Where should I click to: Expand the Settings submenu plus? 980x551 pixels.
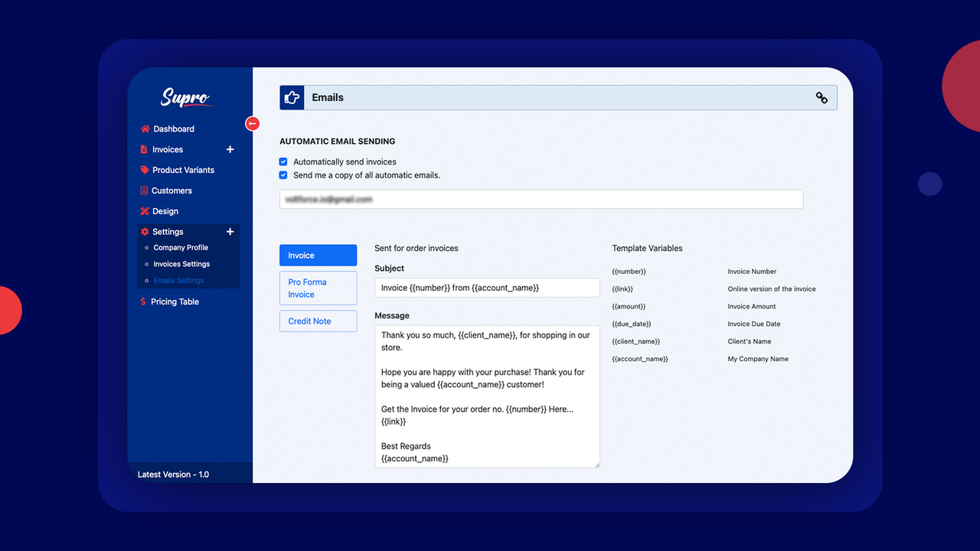tap(230, 232)
